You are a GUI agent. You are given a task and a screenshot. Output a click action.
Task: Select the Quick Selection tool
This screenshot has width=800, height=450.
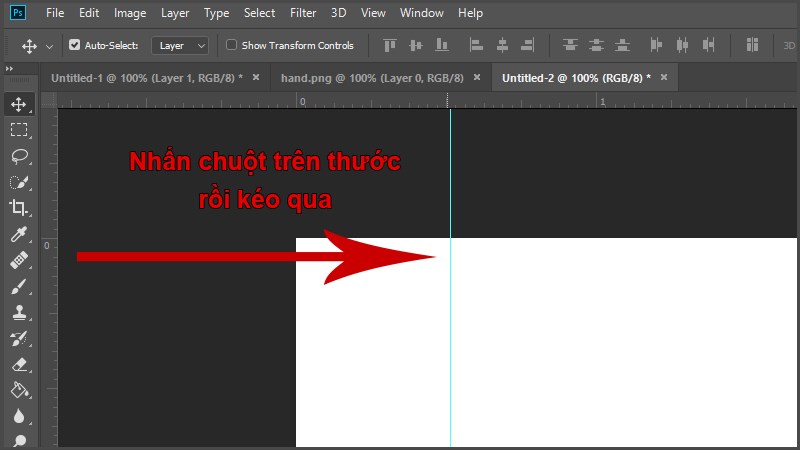pos(19,182)
